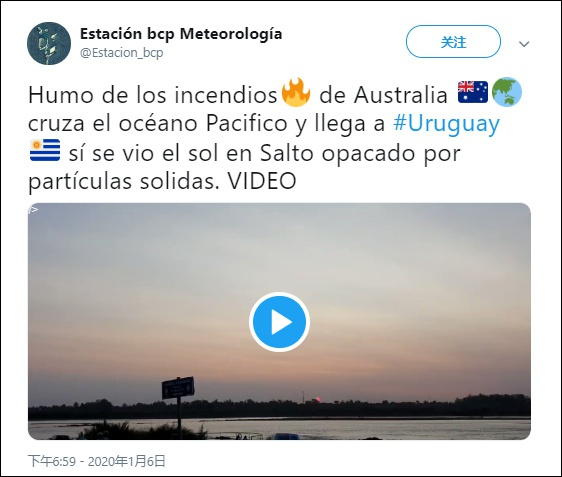Viewport: 562px width, 477px height.
Task: Click the treeline silhouette in video frame
Action: coord(394,407)
